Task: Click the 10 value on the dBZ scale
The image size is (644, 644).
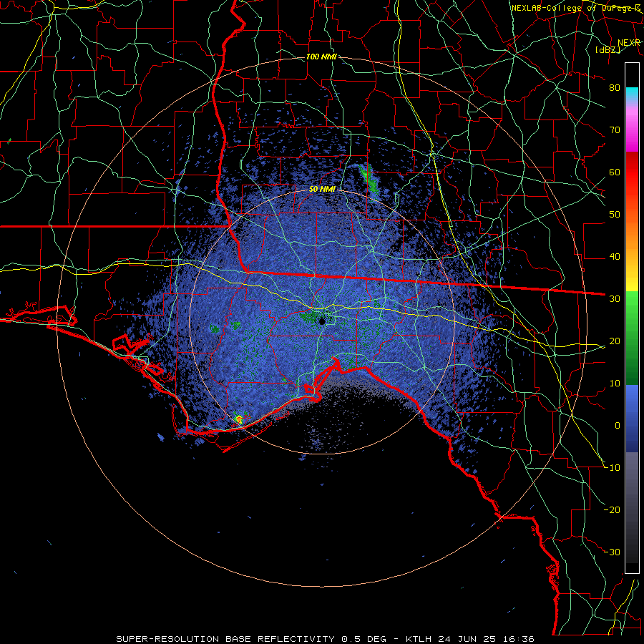Action: (x=615, y=384)
